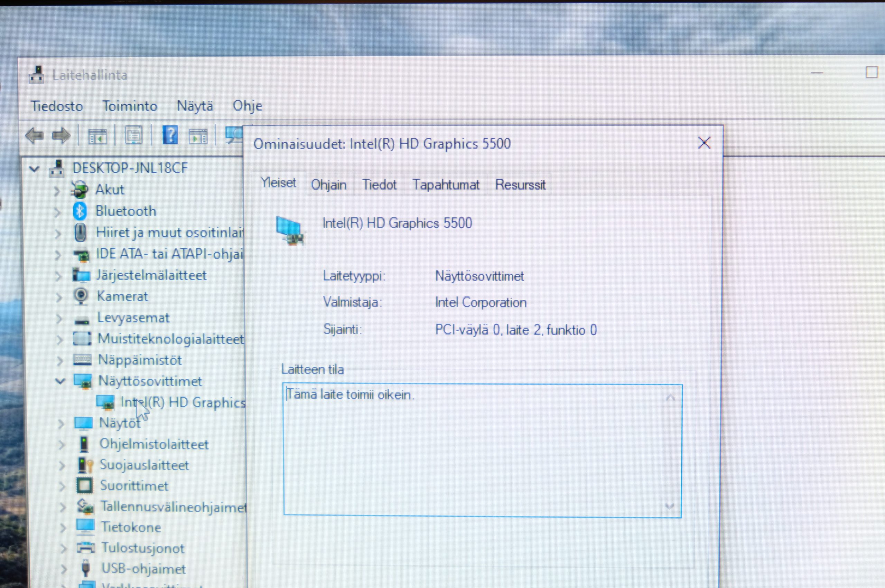
Task: Close the Ominaisuudet properties dialog
Action: pyautogui.click(x=704, y=143)
